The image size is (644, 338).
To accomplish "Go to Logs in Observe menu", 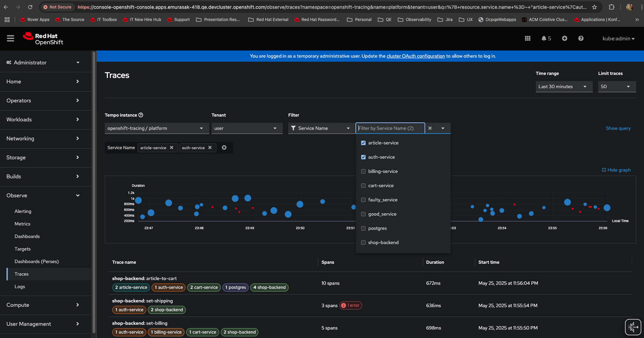I will (x=20, y=287).
